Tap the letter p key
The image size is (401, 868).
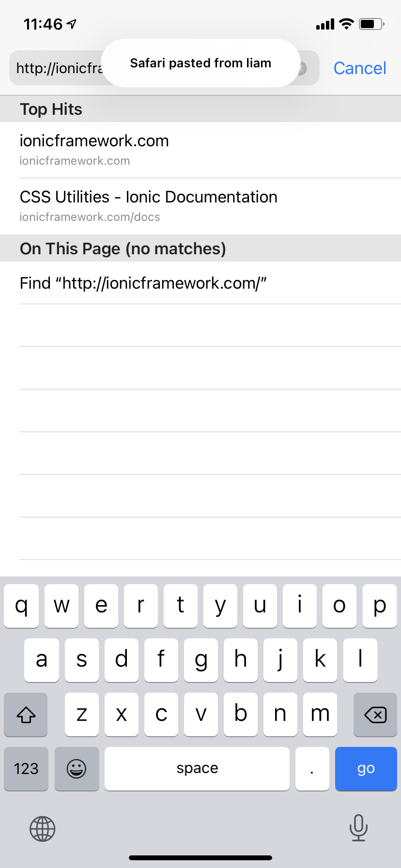coord(380,605)
